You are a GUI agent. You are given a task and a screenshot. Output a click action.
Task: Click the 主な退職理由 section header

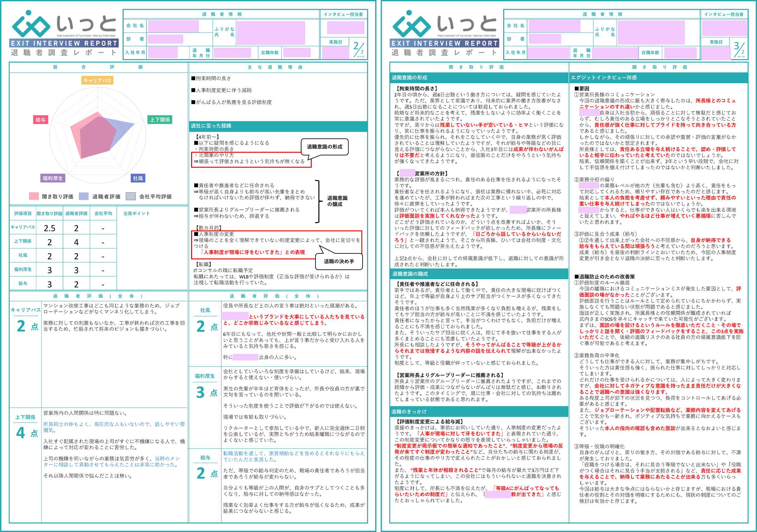tap(278, 67)
